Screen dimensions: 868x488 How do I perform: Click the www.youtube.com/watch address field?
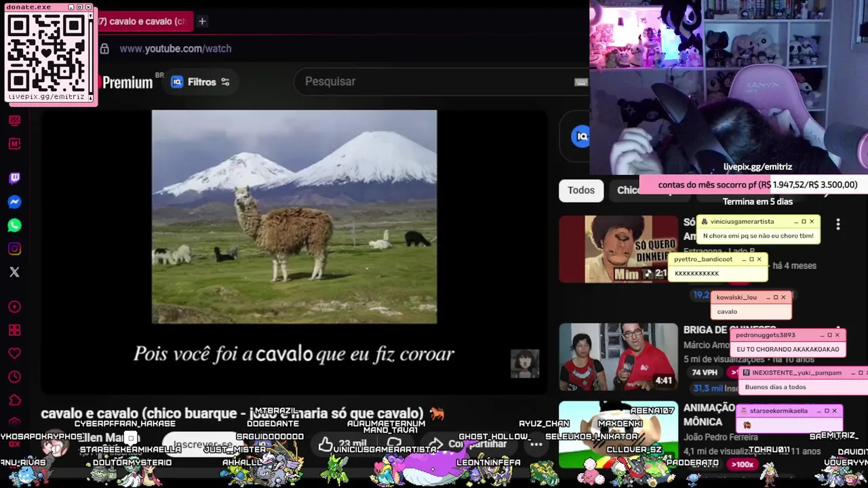click(175, 49)
